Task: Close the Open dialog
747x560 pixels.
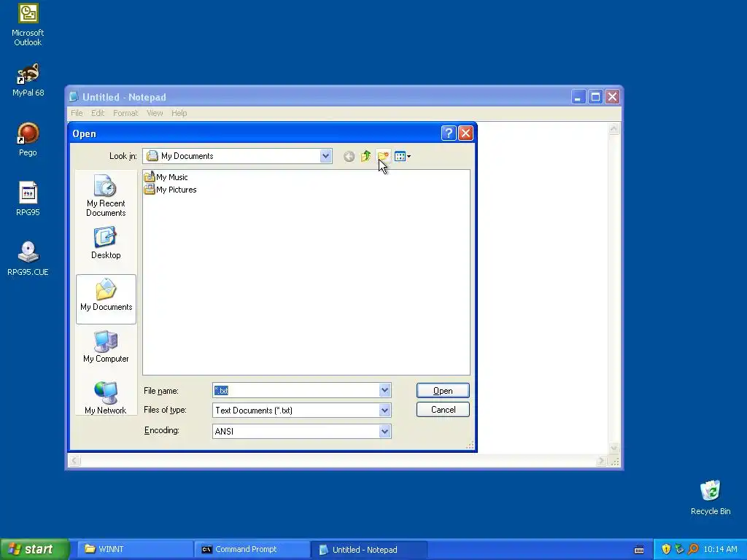Action: click(x=465, y=133)
